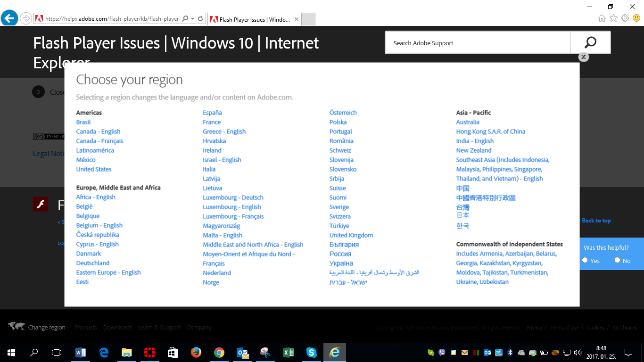
Task: Open the Windows Start menu
Action: point(11,353)
